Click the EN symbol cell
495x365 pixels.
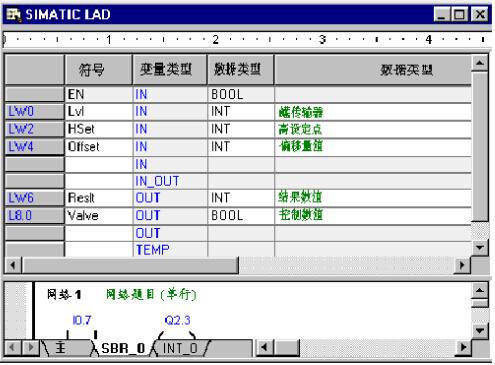click(x=99, y=94)
